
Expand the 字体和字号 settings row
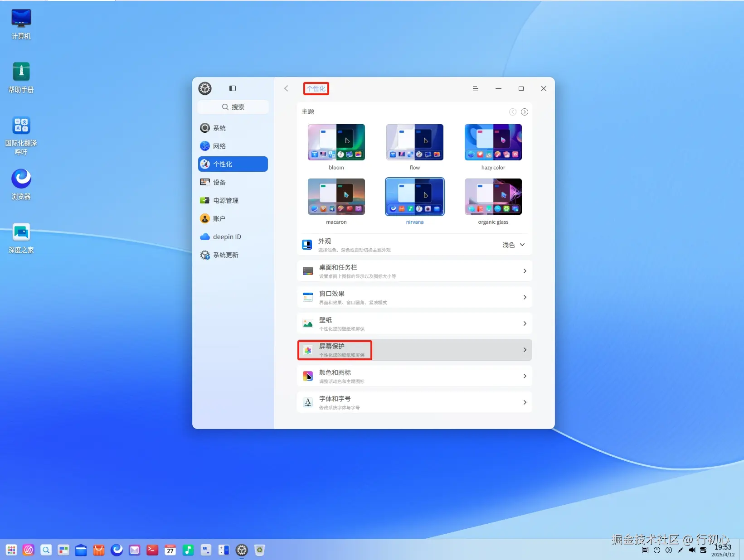point(414,402)
